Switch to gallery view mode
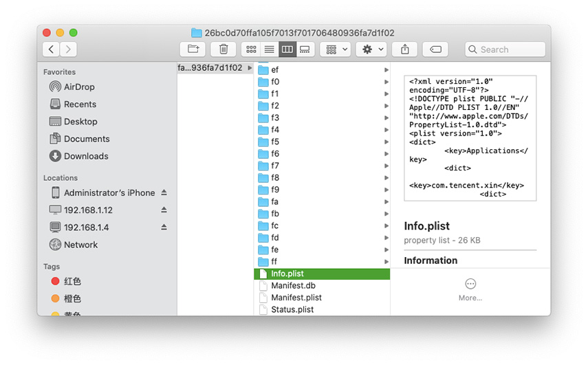 pyautogui.click(x=305, y=49)
